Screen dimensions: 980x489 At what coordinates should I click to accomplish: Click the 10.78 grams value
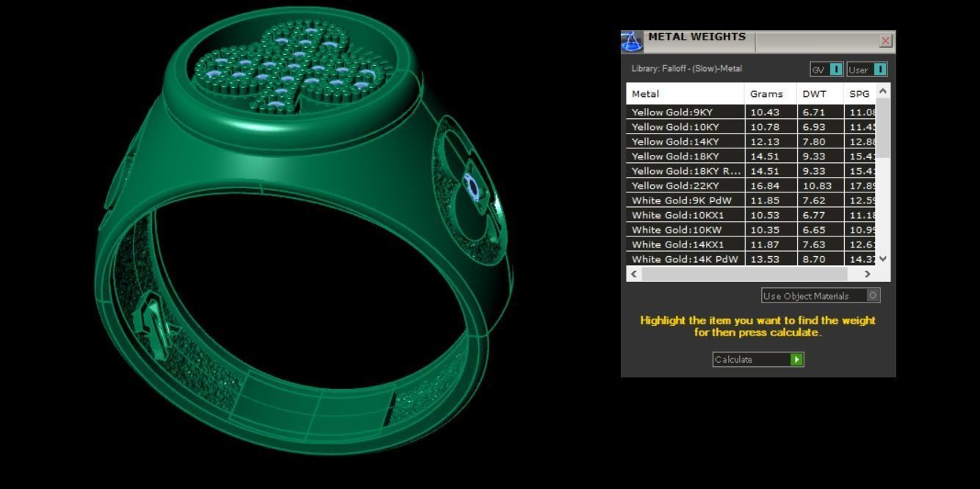[x=765, y=127]
